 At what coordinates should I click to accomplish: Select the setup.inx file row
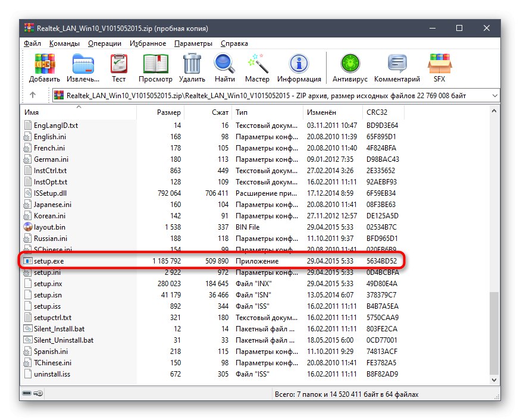212,284
